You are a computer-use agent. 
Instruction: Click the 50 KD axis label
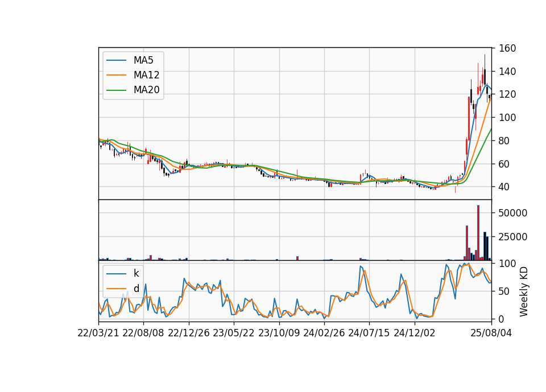[504, 291]
